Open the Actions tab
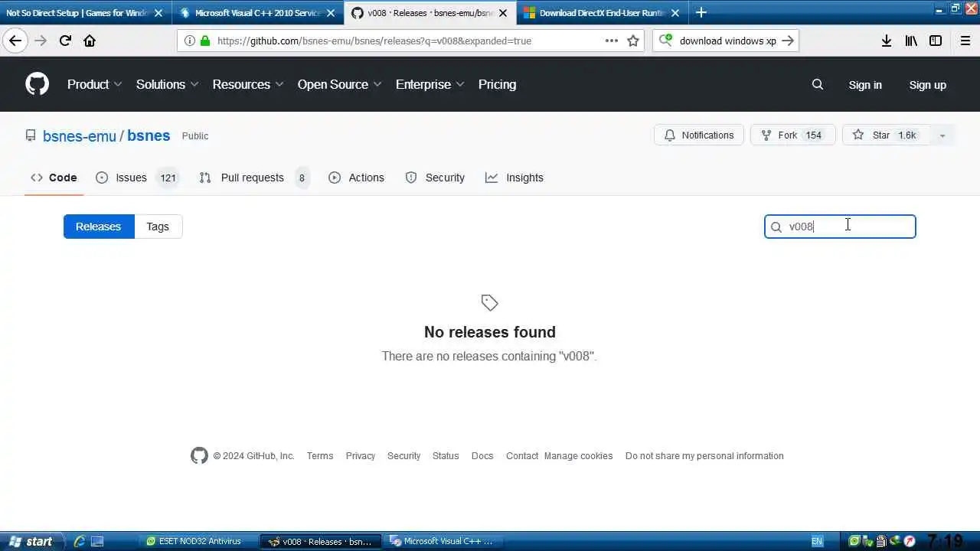This screenshot has height=551, width=980. click(356, 178)
